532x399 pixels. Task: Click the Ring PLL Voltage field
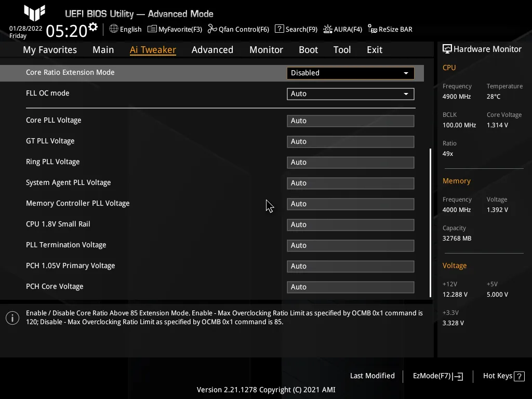(351, 162)
